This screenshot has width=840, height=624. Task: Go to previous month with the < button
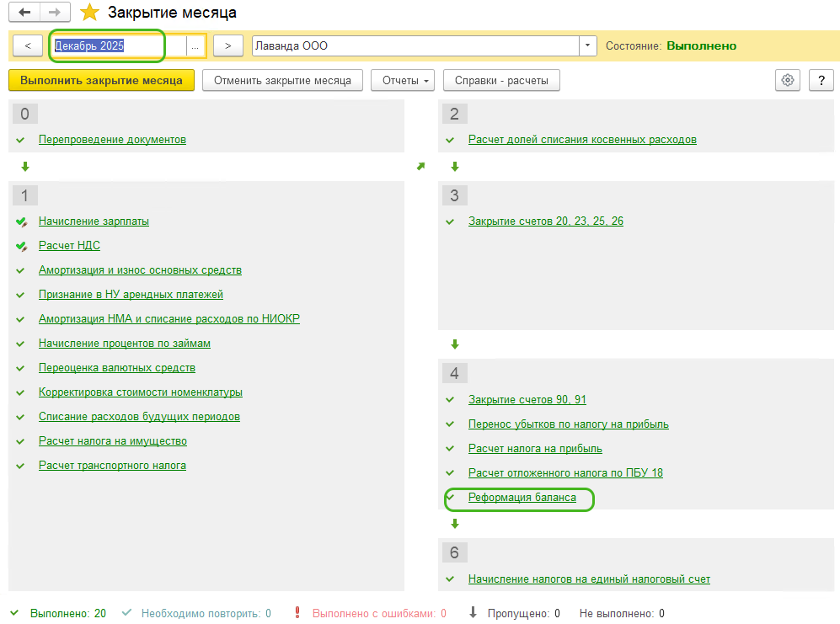(x=28, y=45)
